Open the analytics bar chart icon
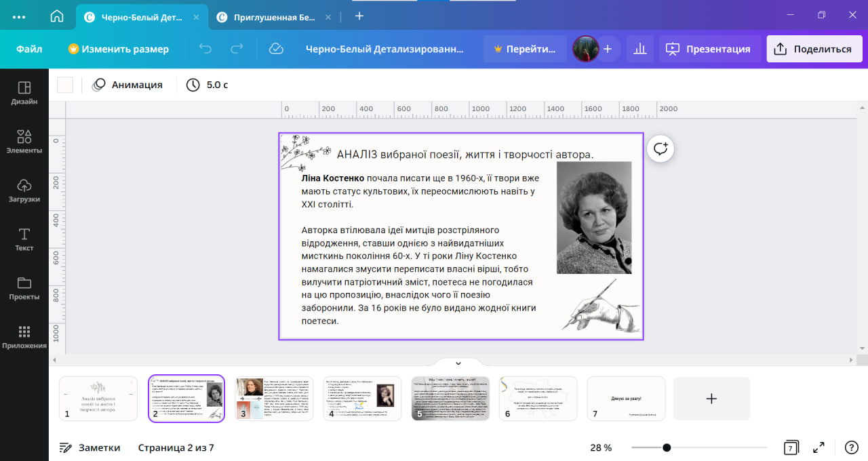This screenshot has height=461, width=868. tap(639, 49)
